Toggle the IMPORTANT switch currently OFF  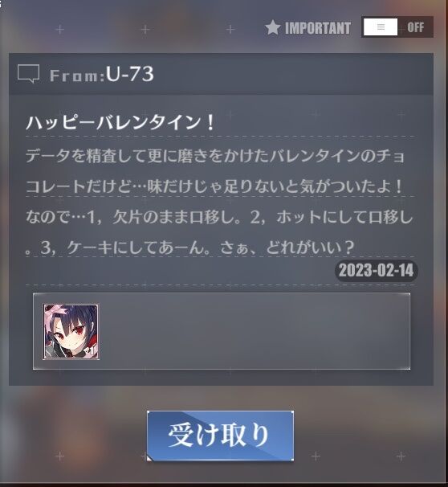point(397,27)
